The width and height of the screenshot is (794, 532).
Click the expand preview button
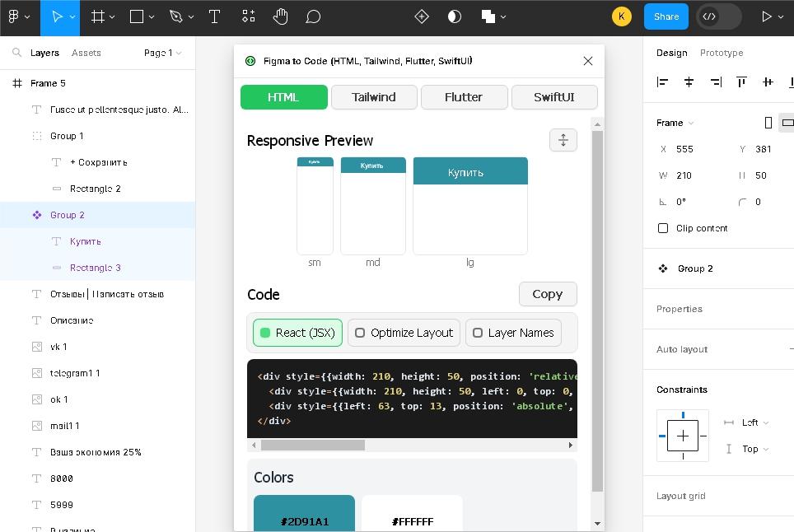click(563, 140)
